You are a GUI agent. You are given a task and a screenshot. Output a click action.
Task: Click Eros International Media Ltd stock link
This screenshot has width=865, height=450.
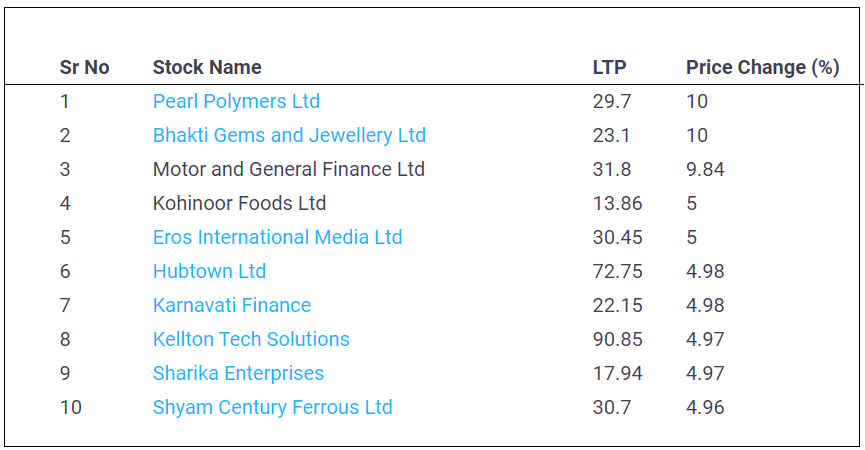tap(277, 237)
